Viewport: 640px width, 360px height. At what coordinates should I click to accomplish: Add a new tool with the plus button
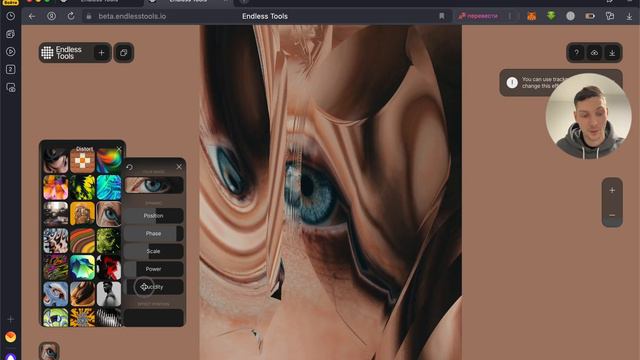point(101,53)
